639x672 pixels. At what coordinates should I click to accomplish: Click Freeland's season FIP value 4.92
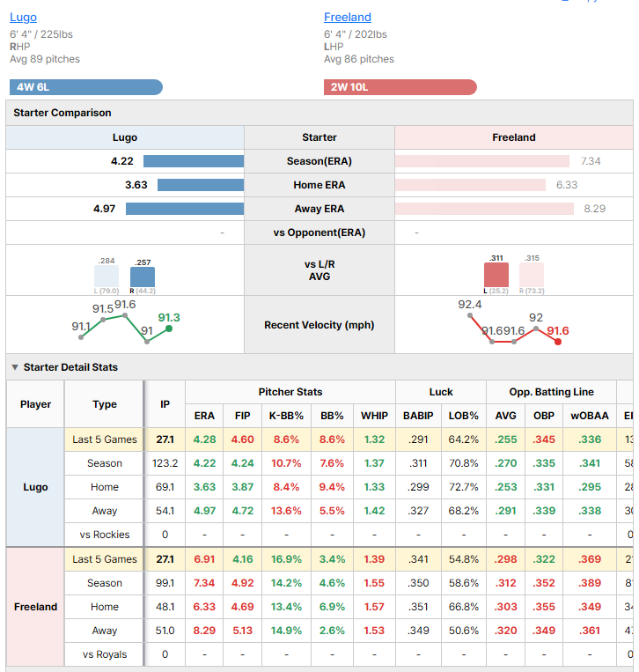[x=242, y=583]
